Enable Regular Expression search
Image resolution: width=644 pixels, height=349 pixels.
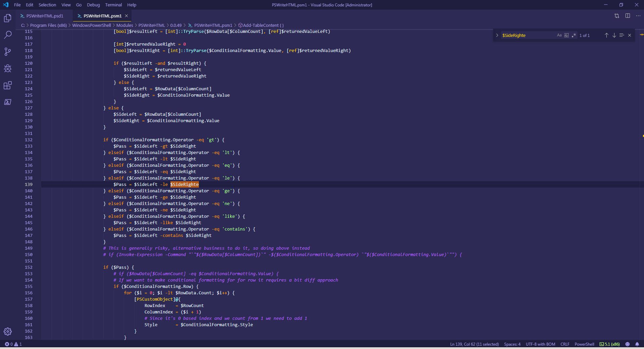574,35
